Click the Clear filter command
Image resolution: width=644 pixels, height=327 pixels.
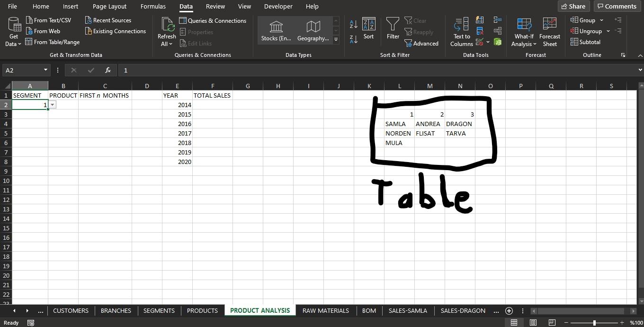[416, 20]
